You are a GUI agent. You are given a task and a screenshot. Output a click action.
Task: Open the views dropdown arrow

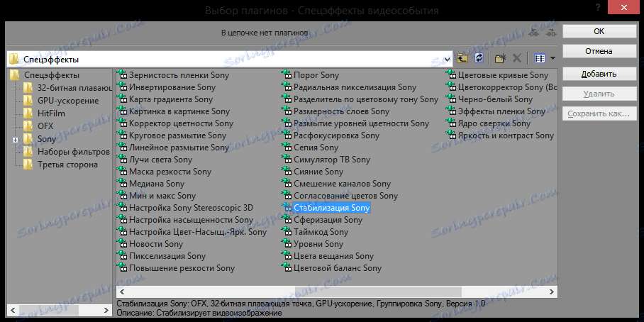point(553,58)
